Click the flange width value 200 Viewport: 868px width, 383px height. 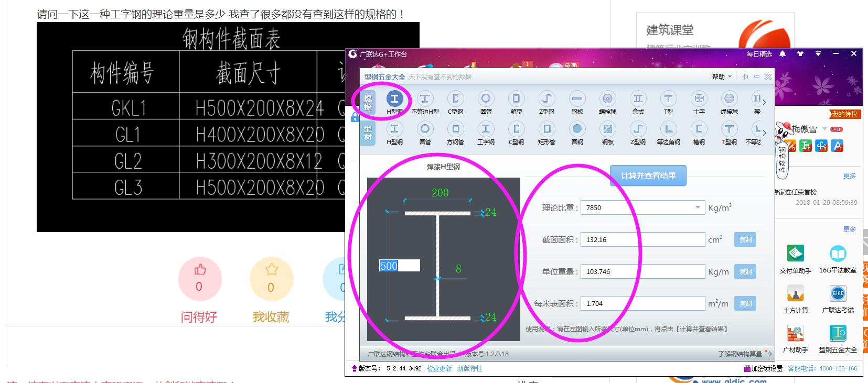click(440, 193)
